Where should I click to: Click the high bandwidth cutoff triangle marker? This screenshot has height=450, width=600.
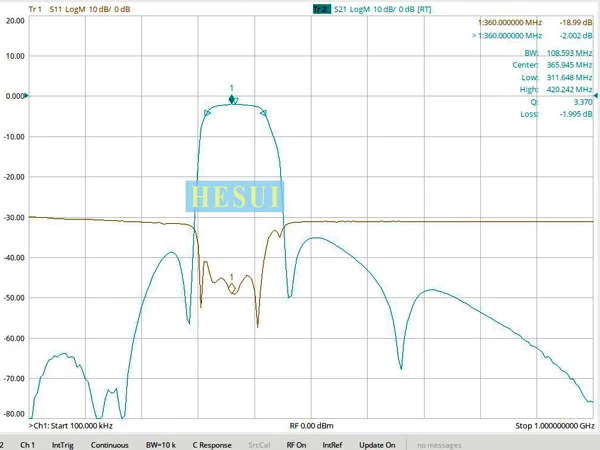(263, 113)
